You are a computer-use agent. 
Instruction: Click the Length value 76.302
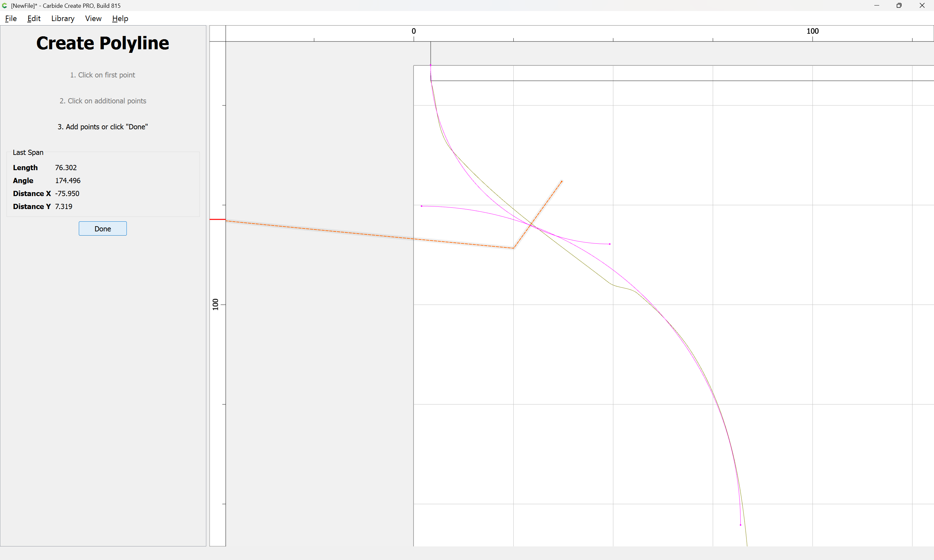[66, 168]
